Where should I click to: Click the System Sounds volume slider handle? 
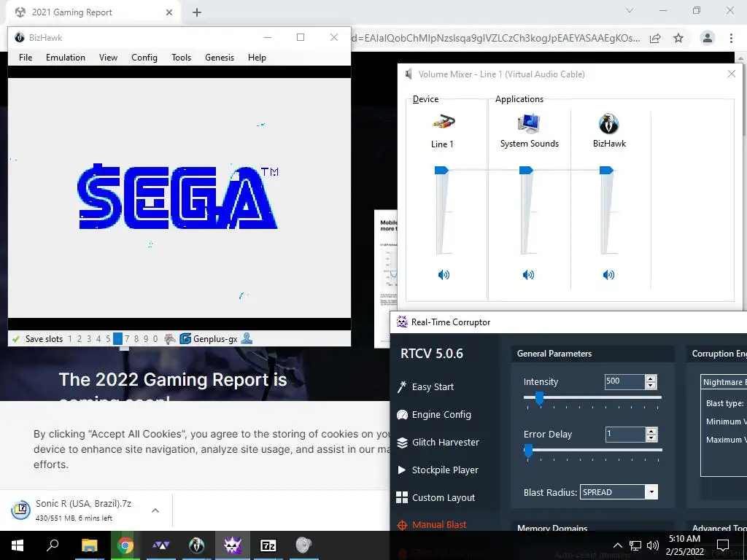tap(526, 170)
